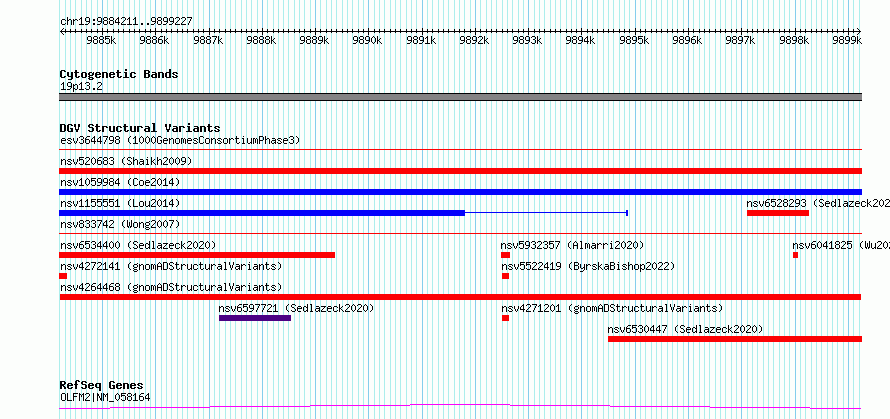
Task: Click the 19p13.2 cytogenetic band bar
Action: (460, 97)
